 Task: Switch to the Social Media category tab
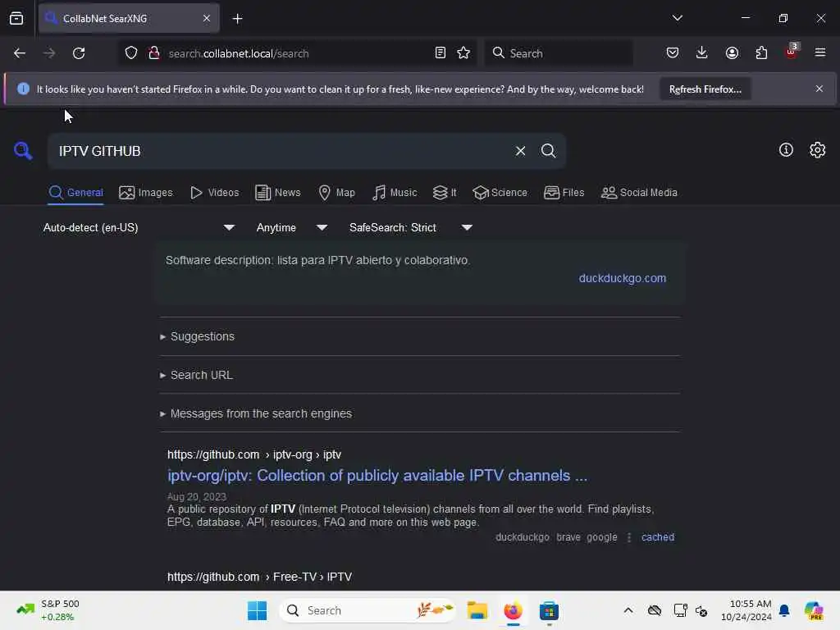click(639, 193)
